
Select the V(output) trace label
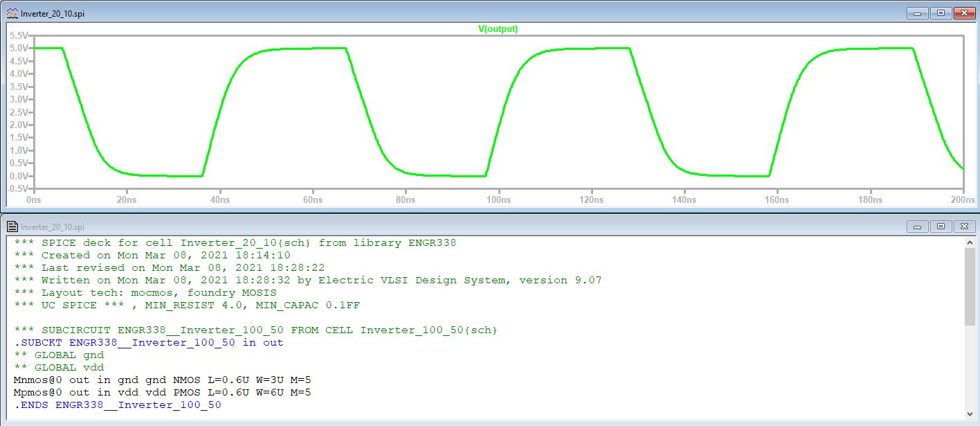pyautogui.click(x=498, y=29)
